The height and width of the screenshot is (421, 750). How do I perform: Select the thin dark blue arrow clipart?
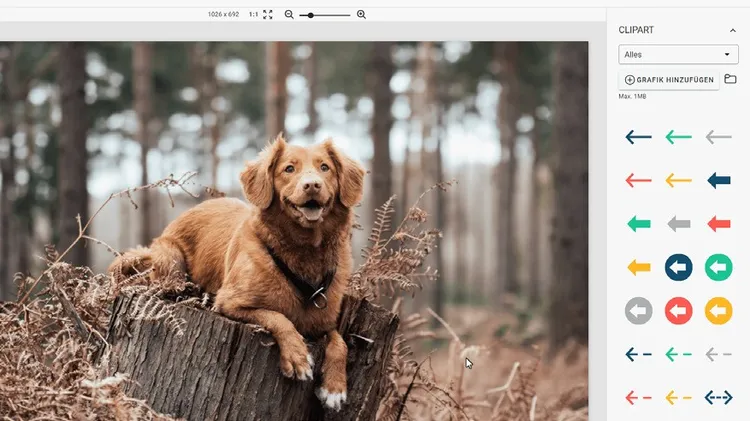(638, 137)
